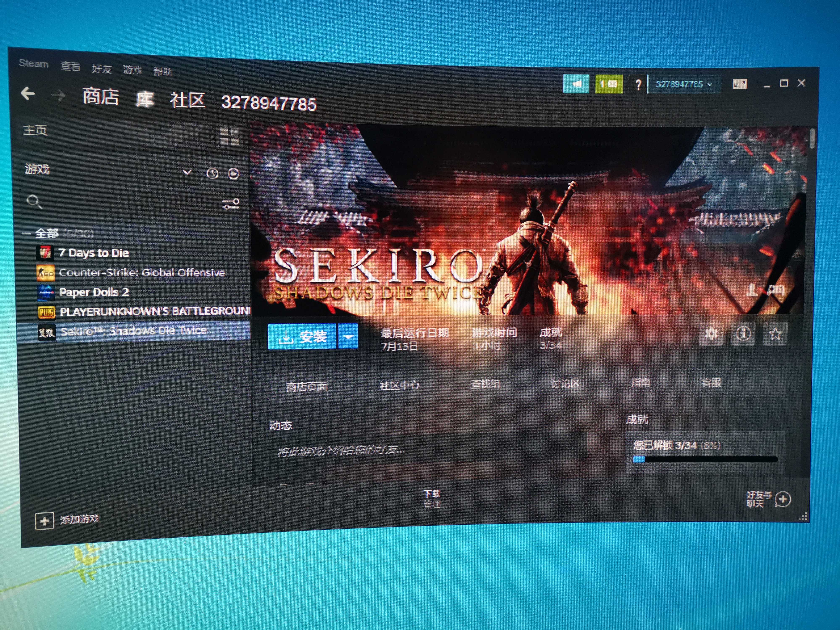Open the 帮助 menu
The width and height of the screenshot is (840, 630).
(x=163, y=71)
